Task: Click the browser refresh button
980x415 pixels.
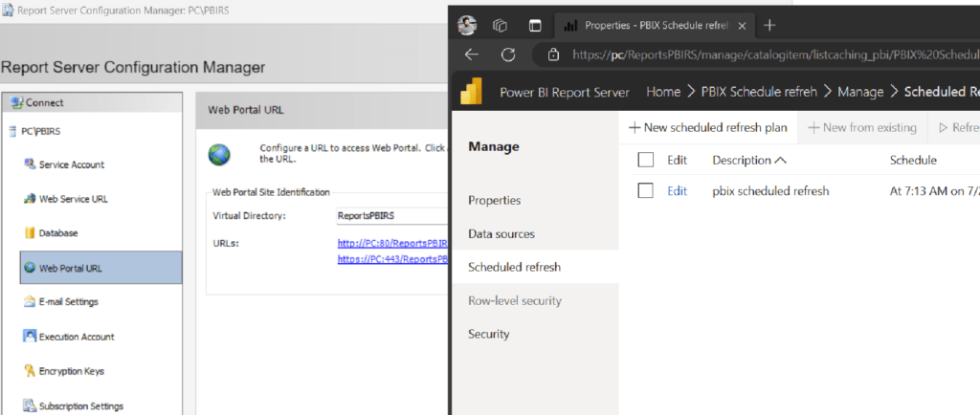Action: [508, 55]
